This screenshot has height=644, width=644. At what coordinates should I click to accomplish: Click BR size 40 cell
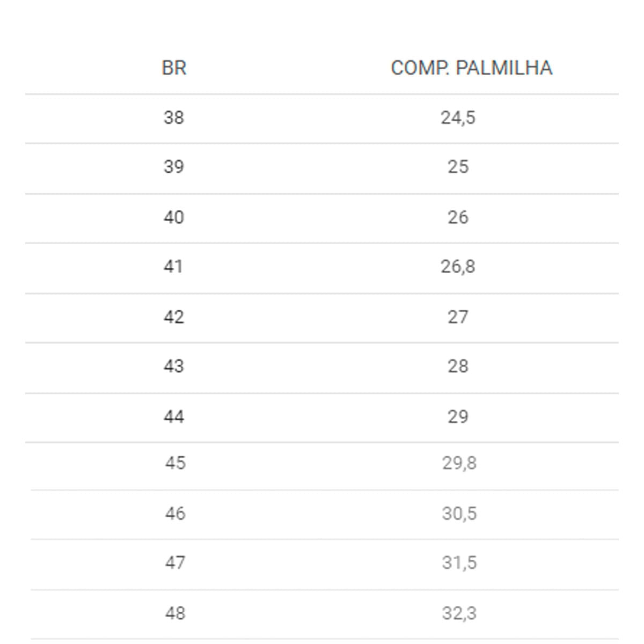174,217
